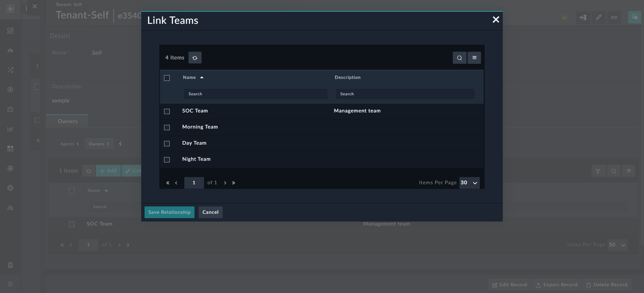Image resolution: width=644 pixels, height=293 pixels.
Task: Open the chart reports icon in sidebar
Action: (10, 129)
